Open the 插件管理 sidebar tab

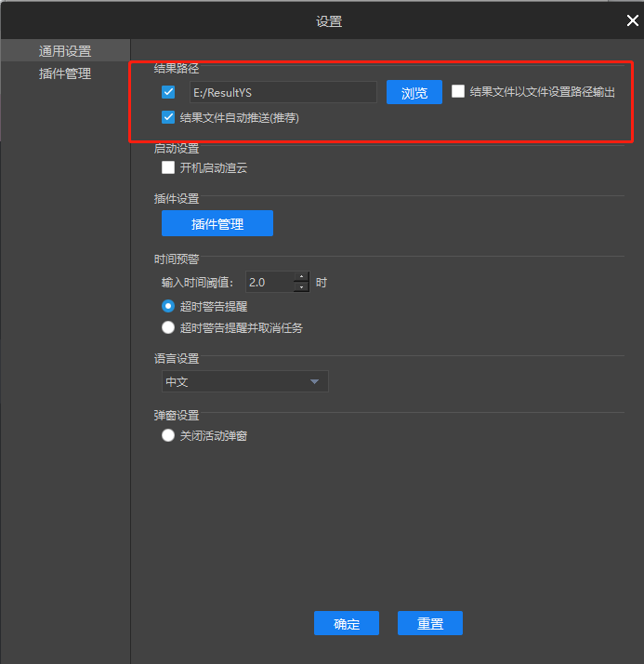pyautogui.click(x=65, y=73)
